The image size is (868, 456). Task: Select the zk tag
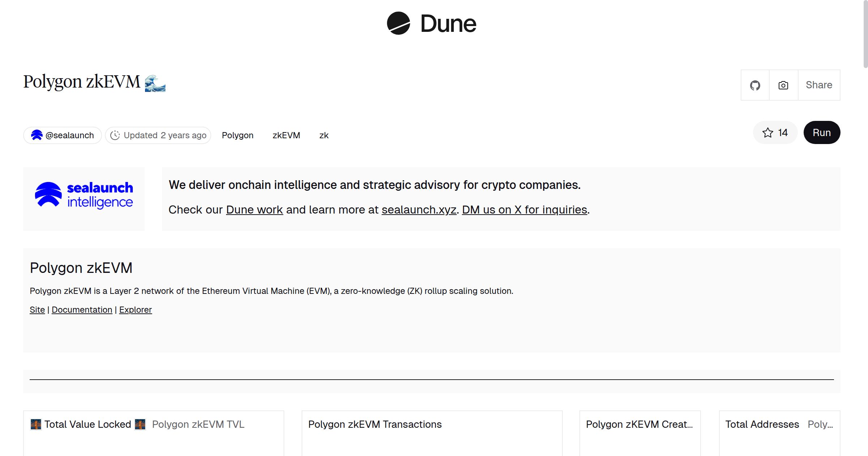[x=324, y=135]
